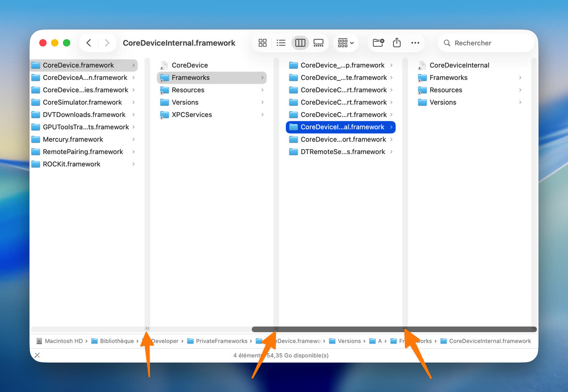Select Mercury.framework folder
This screenshot has height=392, width=568.
click(73, 139)
